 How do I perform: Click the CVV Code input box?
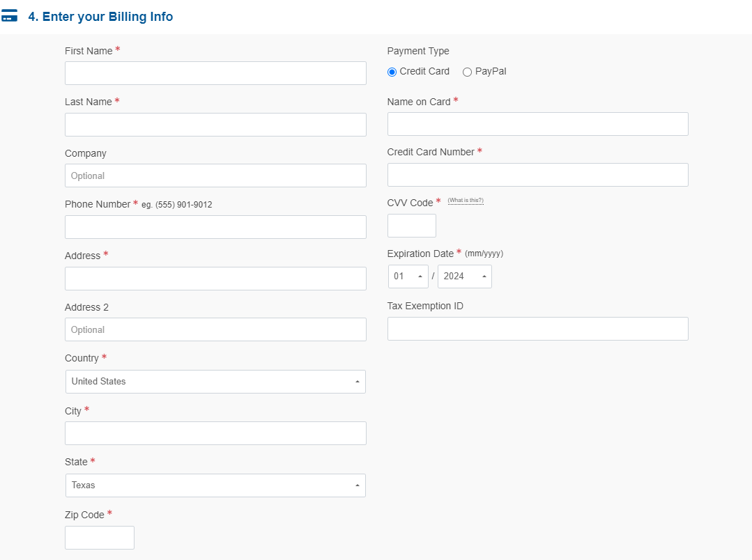411,226
